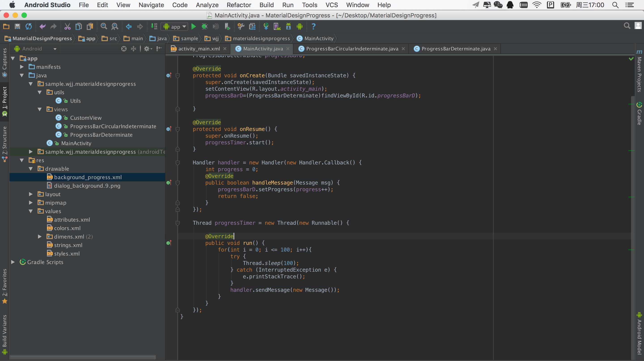Open the Build menu
Viewport: 644px width, 361px height.
(267, 5)
